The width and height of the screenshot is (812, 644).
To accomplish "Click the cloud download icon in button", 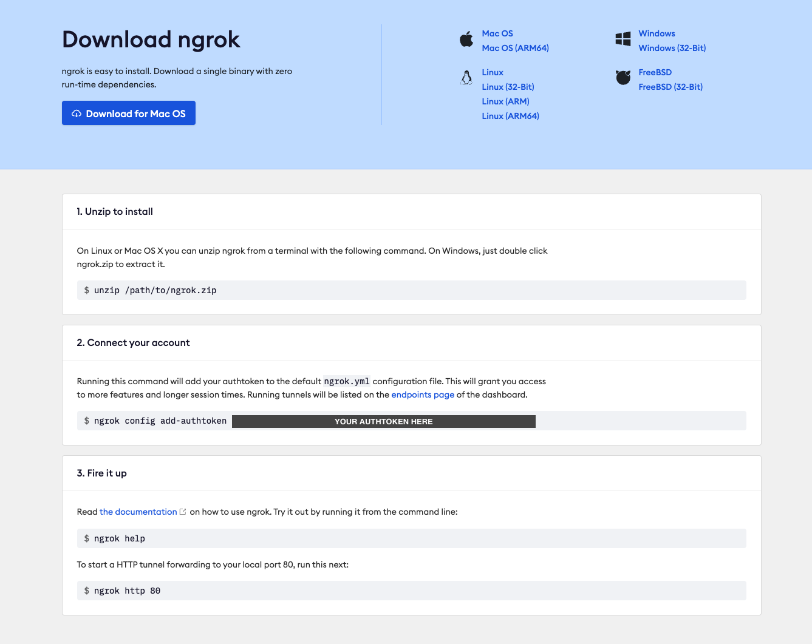I will pos(77,114).
